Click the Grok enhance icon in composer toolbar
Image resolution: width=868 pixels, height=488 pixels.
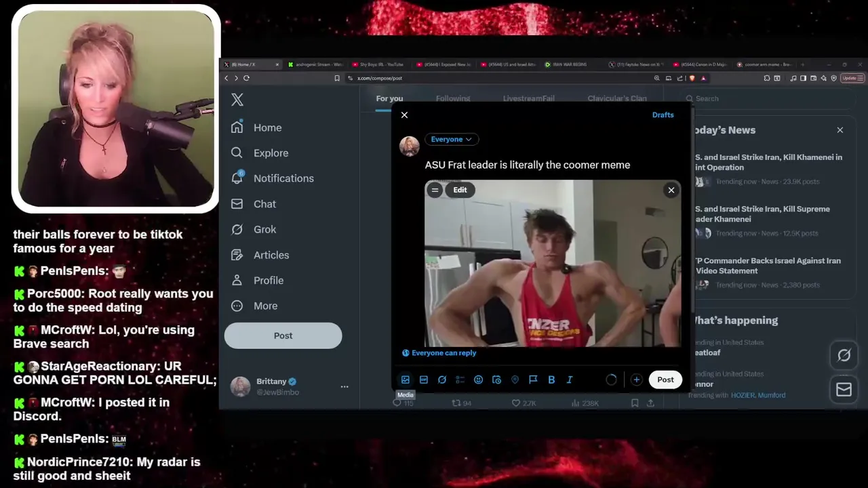[442, 380]
